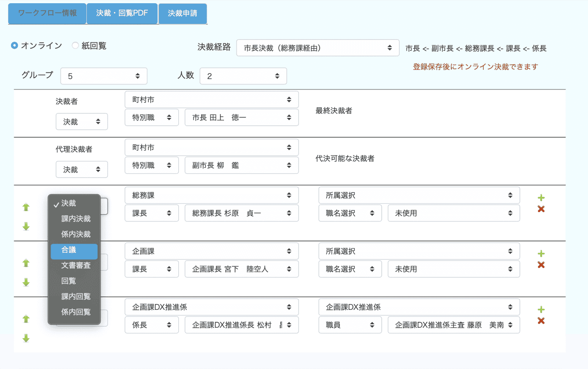588x369 pixels.
Task: Move 総務課 row up with green arrow
Action: (x=26, y=207)
